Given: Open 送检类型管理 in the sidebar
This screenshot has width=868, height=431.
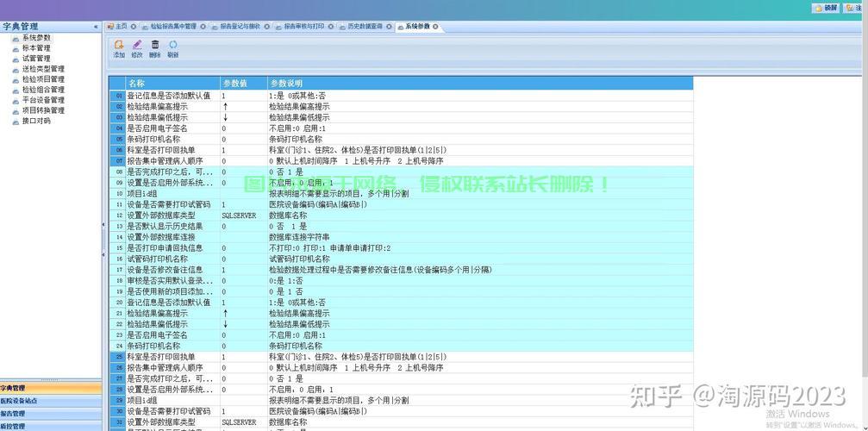Looking at the screenshot, I should point(43,69).
